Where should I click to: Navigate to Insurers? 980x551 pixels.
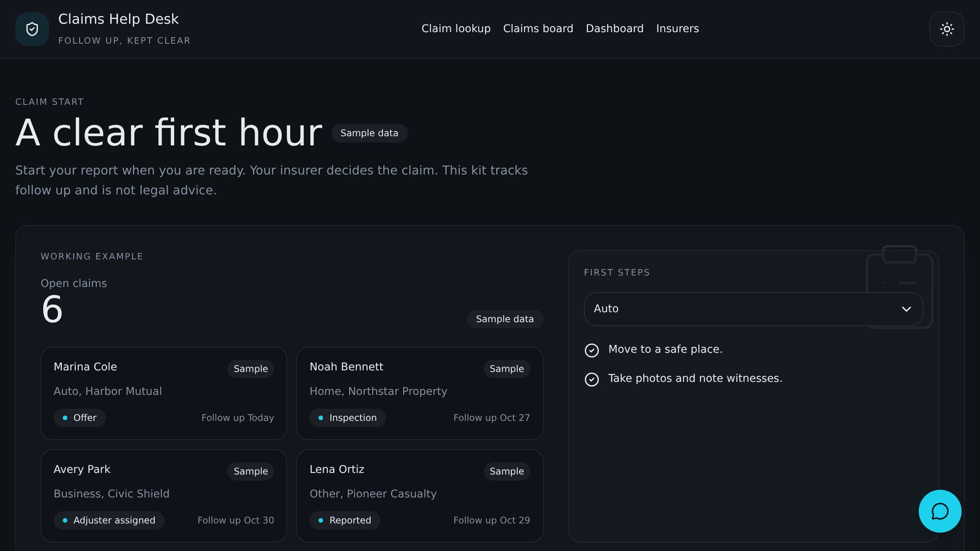pyautogui.click(x=677, y=29)
